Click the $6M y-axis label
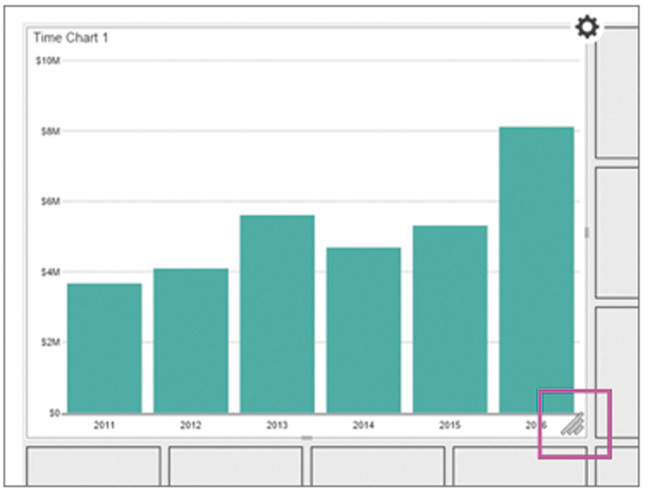 click(49, 201)
